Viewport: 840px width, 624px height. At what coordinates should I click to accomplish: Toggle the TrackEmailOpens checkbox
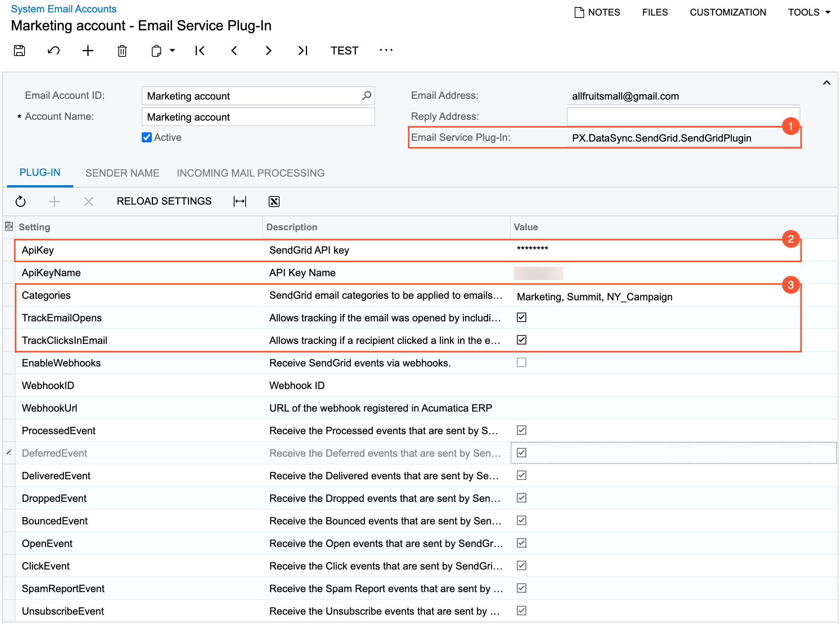click(x=522, y=317)
